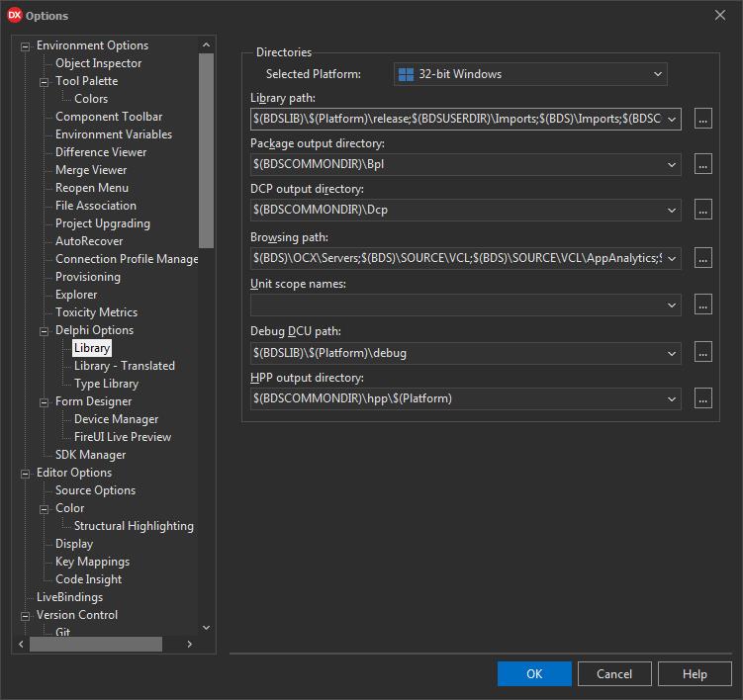This screenshot has width=743, height=700.
Task: Open browse dialog for Package output directory
Action: pyautogui.click(x=702, y=164)
